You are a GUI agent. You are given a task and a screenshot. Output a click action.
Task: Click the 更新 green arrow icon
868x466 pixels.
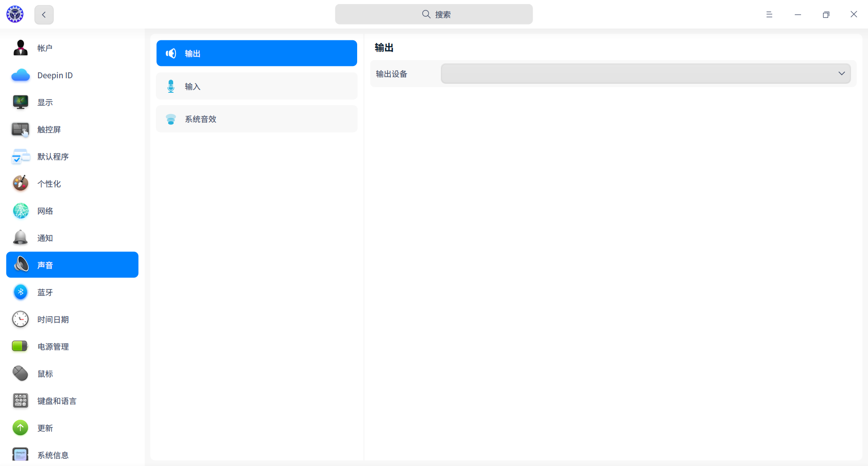20,428
